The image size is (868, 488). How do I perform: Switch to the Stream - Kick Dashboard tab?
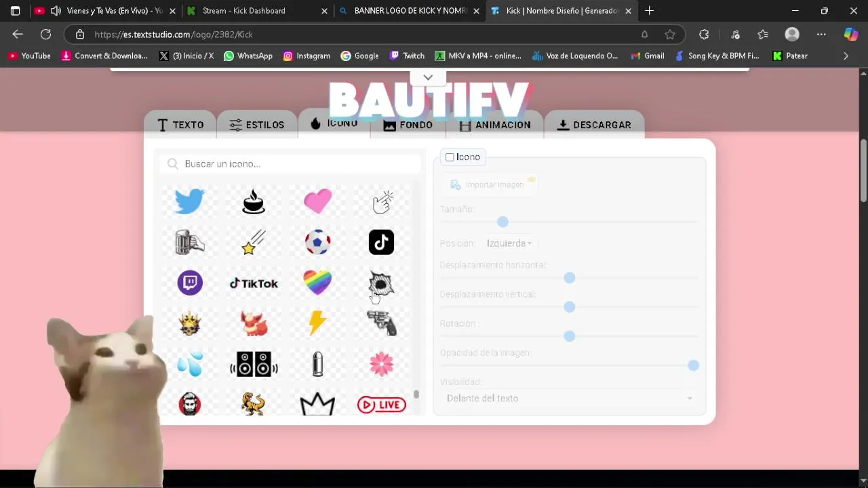point(257,11)
